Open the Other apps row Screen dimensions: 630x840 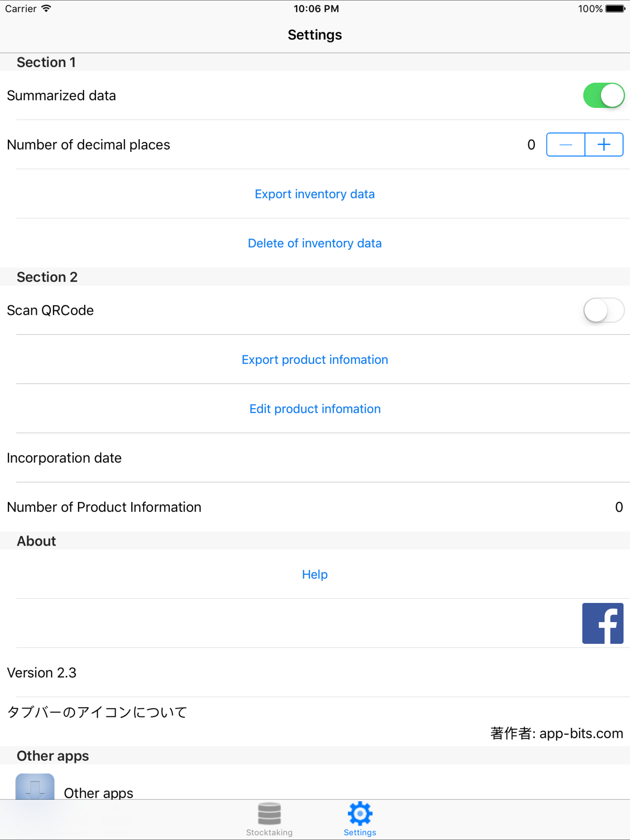pos(315,782)
